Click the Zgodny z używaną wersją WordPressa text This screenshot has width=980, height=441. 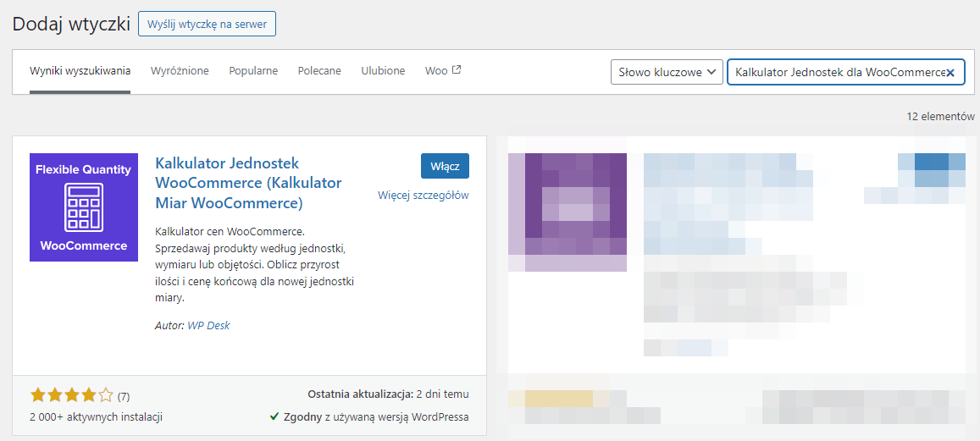coord(376,416)
